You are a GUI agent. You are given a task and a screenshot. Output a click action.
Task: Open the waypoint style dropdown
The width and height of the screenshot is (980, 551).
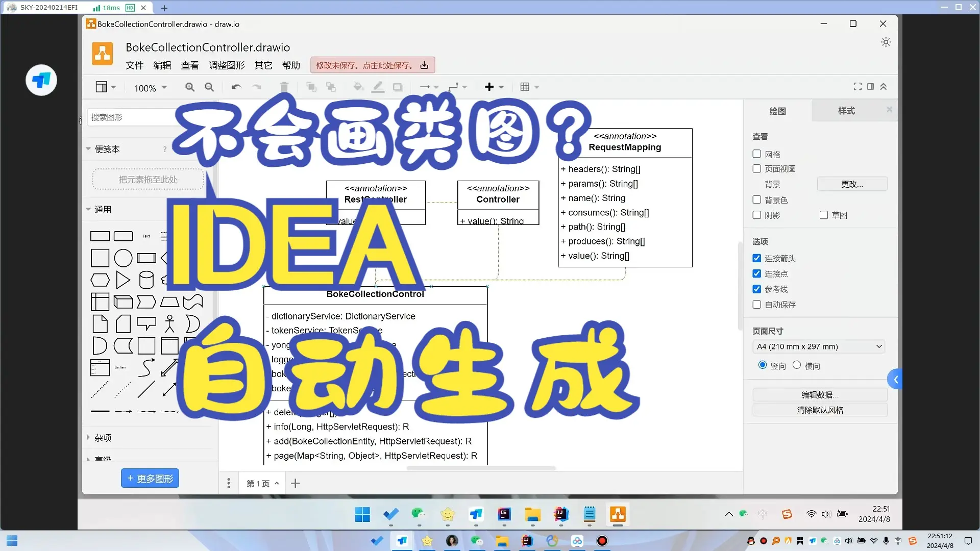[x=457, y=87]
